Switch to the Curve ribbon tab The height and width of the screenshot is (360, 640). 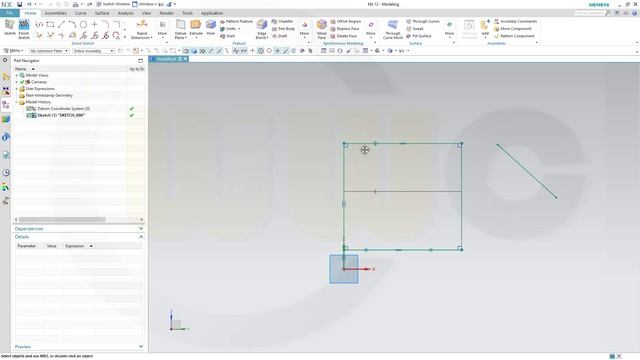[80, 13]
